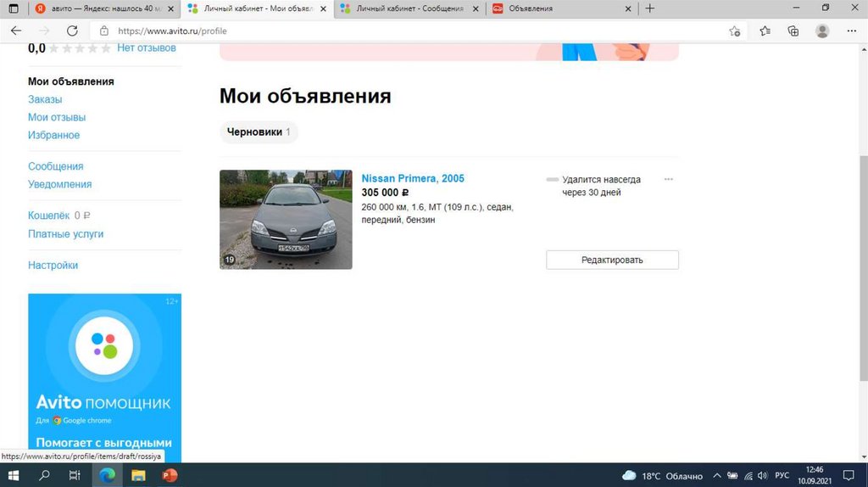The image size is (868, 487).
Task: Open File Explorer from the taskbar
Action: 138,475
